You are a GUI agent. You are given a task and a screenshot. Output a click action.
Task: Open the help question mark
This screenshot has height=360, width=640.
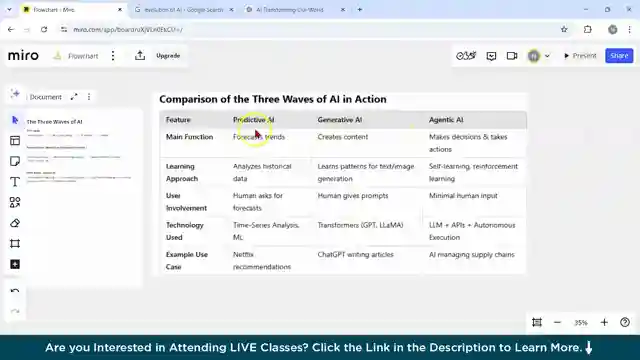(625, 322)
